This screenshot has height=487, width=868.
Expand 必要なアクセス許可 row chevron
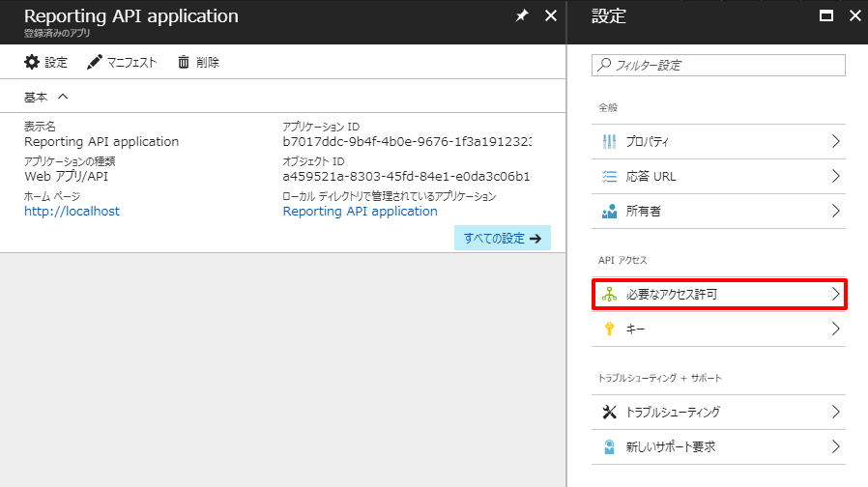[836, 295]
